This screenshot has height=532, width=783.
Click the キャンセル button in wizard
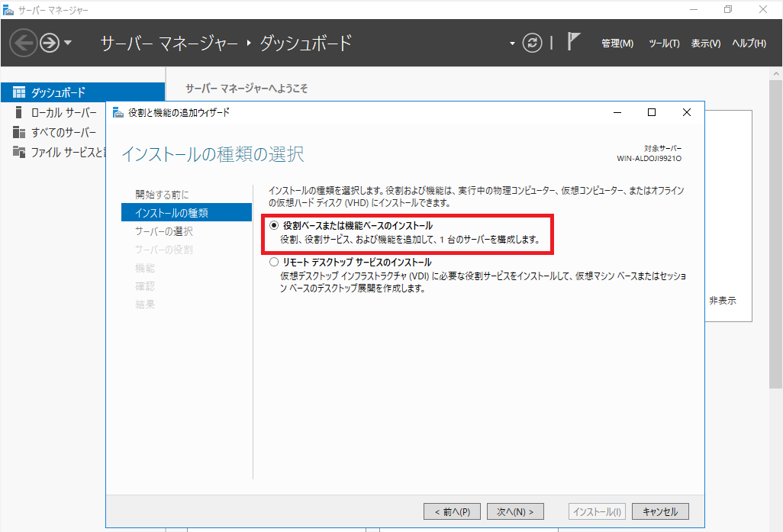[660, 511]
